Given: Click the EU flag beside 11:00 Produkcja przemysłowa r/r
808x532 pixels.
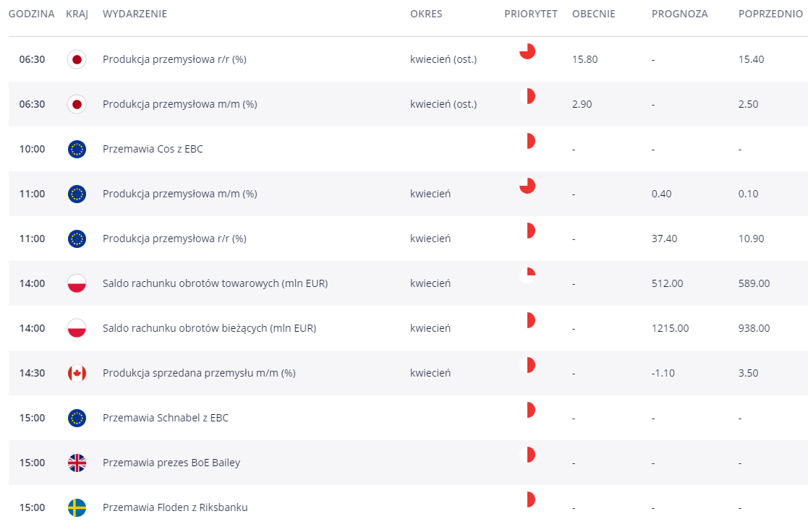Looking at the screenshot, I should click(77, 239).
